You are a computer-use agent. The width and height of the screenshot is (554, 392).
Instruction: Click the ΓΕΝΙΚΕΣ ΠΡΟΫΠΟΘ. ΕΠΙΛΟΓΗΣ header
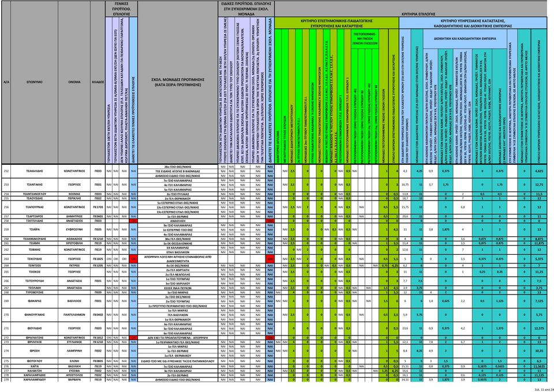coord(121,9)
